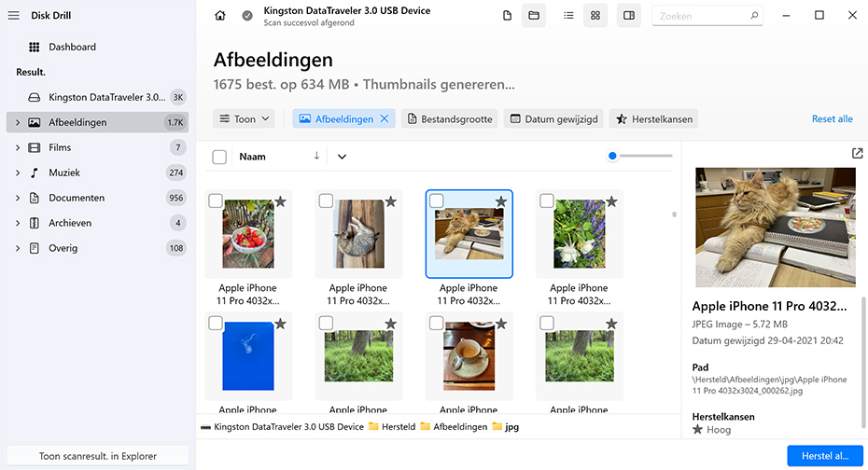Screen dimensions: 868x470
Task: Pop out the preview in new window
Action: click(858, 153)
